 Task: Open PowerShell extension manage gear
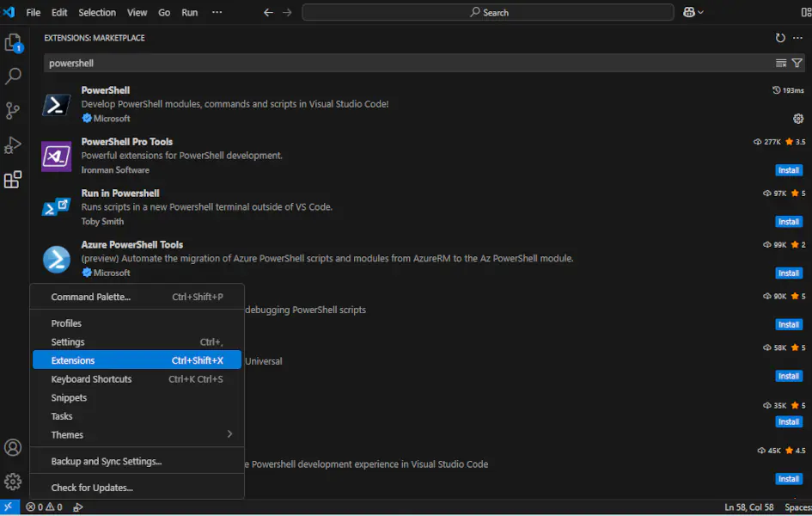(x=798, y=119)
